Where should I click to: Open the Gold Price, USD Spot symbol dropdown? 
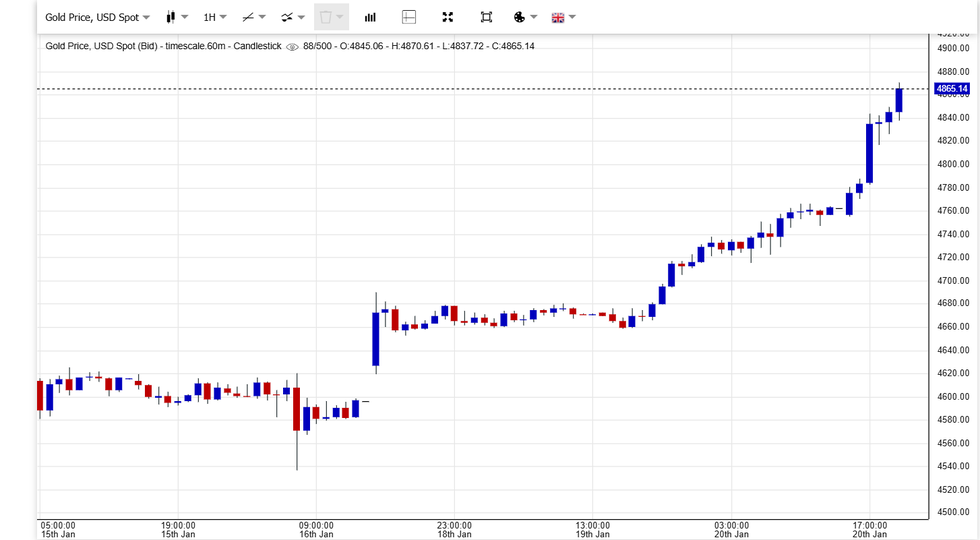click(x=97, y=17)
